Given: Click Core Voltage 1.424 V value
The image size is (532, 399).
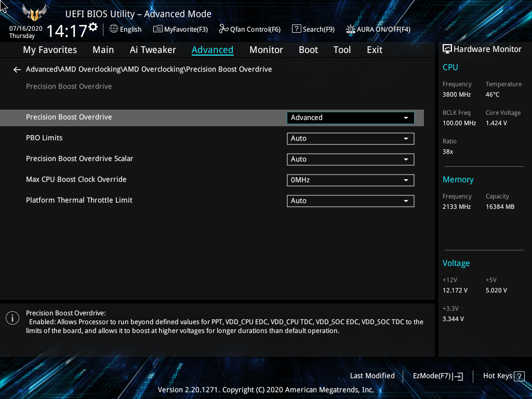Looking at the screenshot, I should click(496, 123).
